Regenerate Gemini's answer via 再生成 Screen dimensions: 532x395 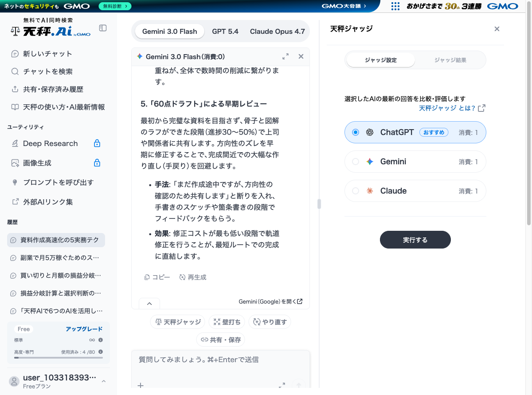point(193,277)
